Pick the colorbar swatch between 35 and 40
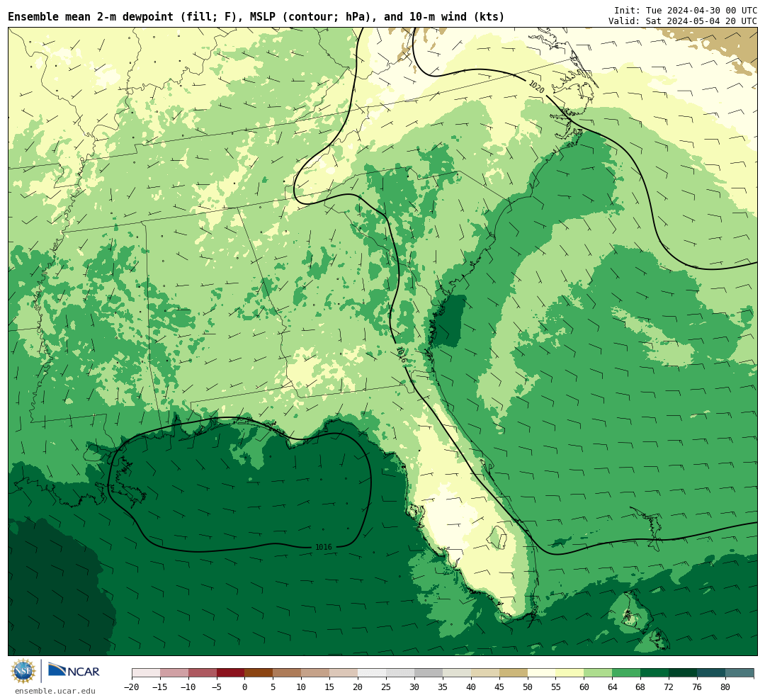765x700 pixels. click(x=457, y=673)
